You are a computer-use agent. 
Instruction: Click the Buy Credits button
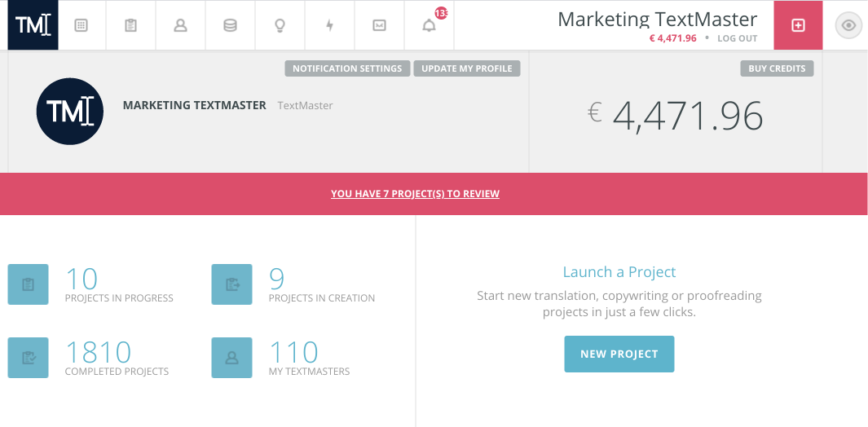pos(777,68)
